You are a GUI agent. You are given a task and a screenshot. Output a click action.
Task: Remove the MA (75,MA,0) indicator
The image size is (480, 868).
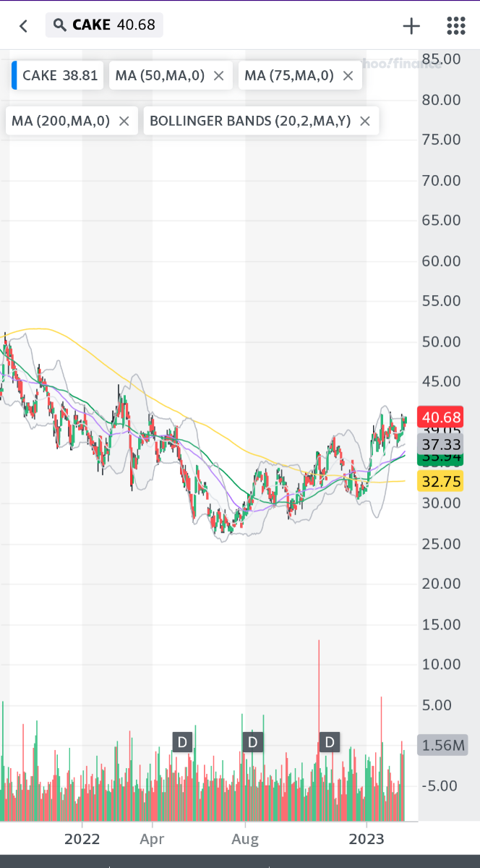pos(348,76)
